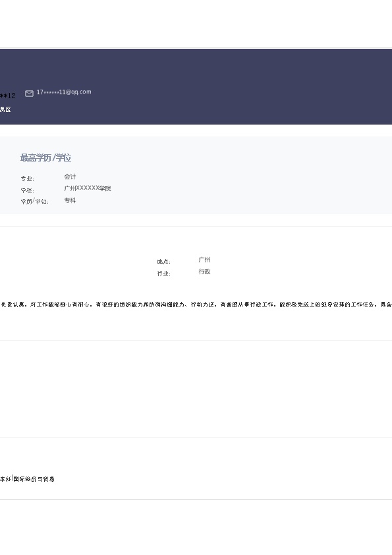This screenshot has width=392, height=555.
Task: Click the heading 最高学历/学位
Action: click(x=45, y=158)
